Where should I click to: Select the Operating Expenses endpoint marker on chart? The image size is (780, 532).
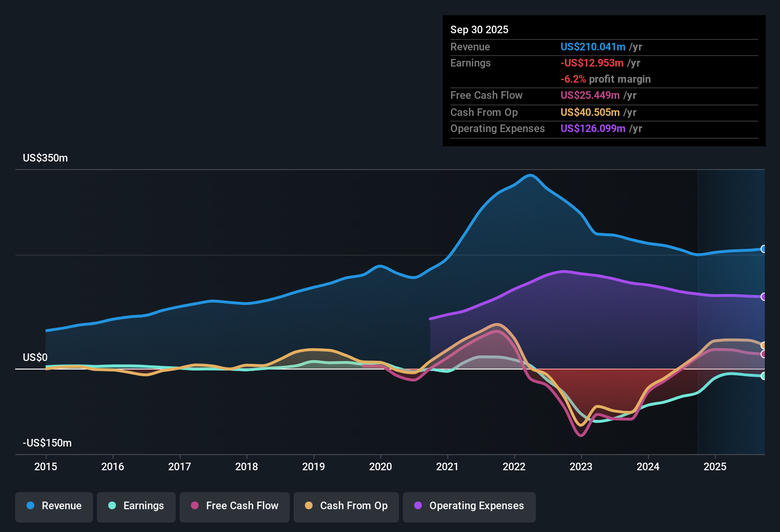point(764,297)
